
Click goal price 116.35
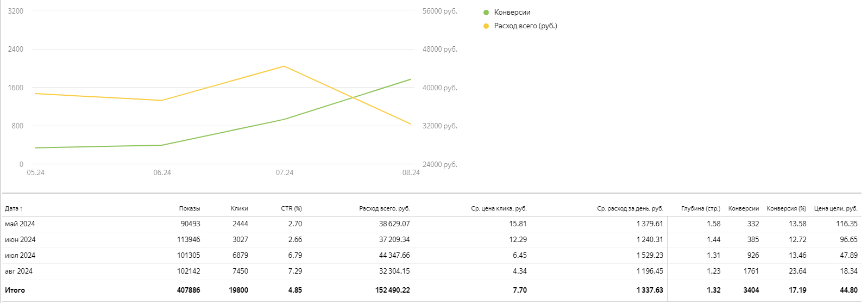(847, 224)
